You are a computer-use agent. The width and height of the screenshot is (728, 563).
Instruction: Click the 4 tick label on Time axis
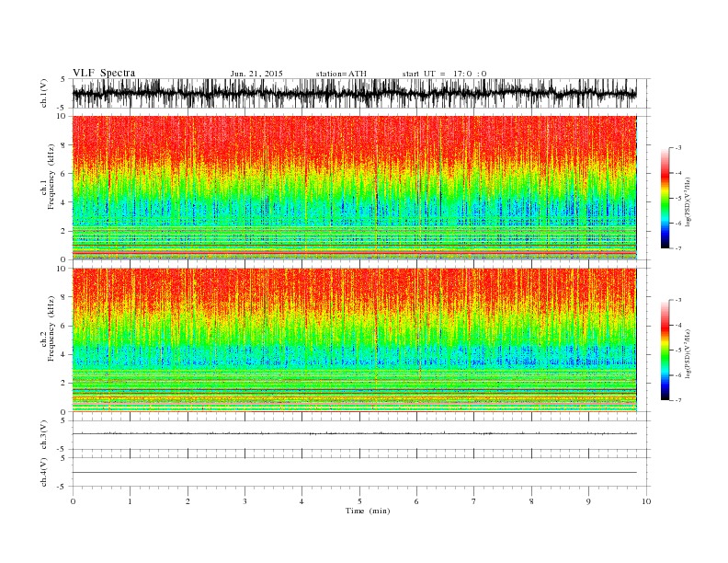301,501
